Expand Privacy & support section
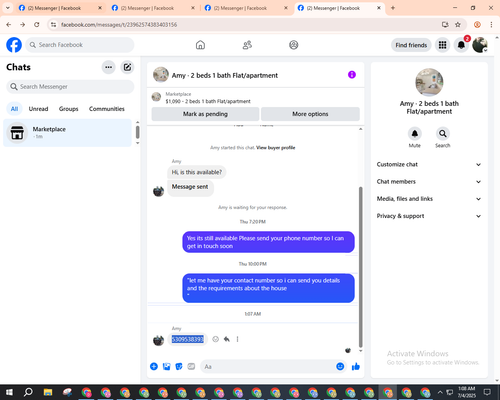 pos(429,216)
